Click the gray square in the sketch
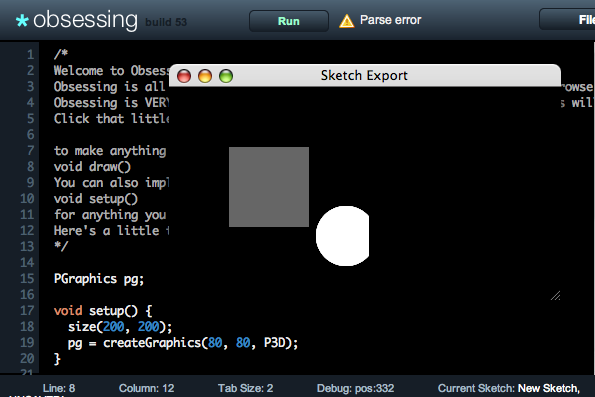 coord(269,187)
